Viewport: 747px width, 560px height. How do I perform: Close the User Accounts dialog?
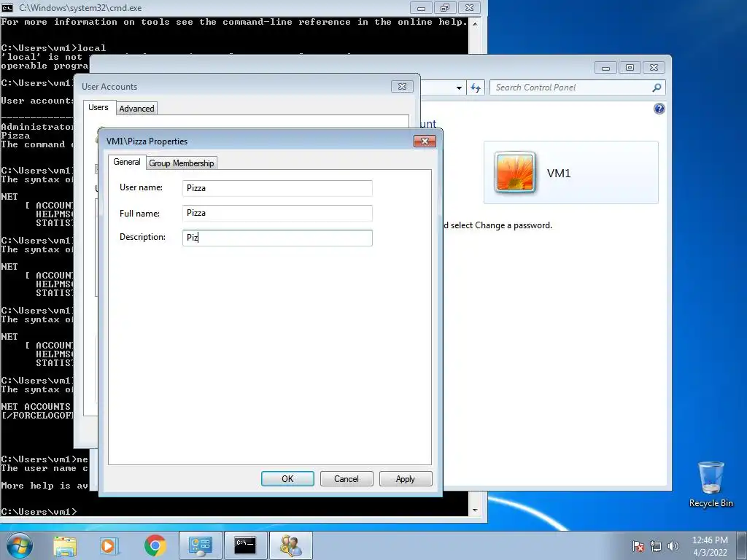402,86
